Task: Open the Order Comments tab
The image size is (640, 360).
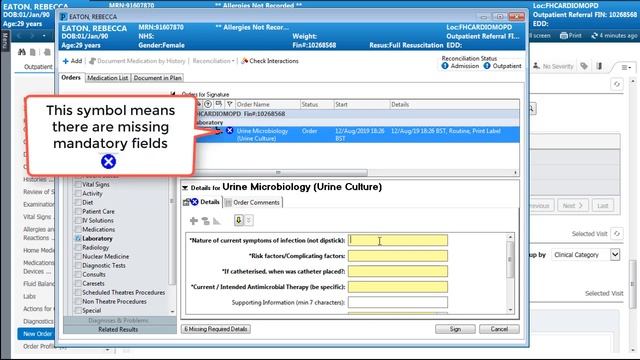Action: point(253,202)
